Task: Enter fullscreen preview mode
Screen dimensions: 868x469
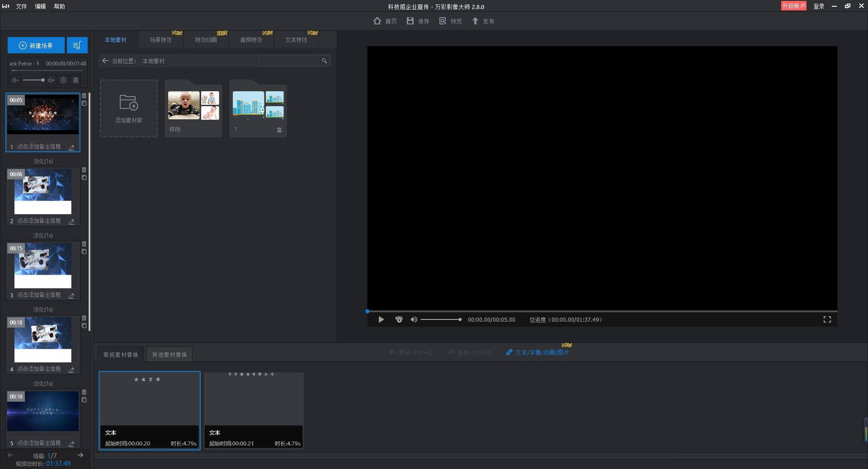Action: pos(827,319)
